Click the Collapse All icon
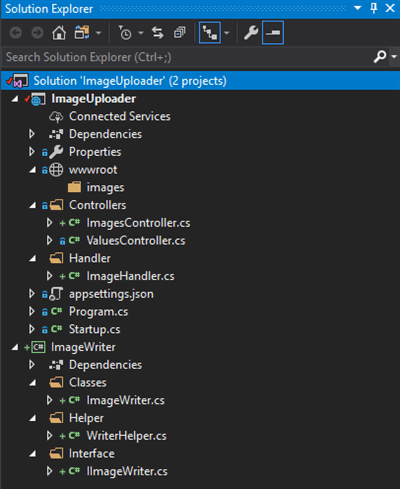 180,33
